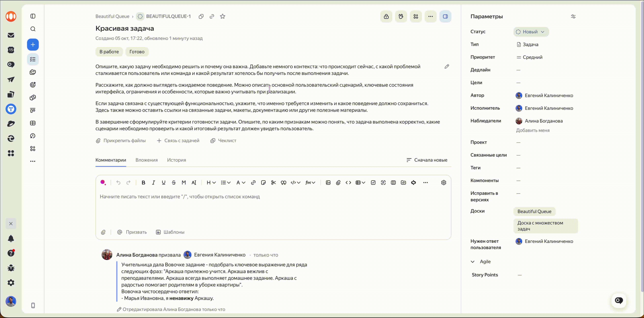Open the editor settings gear
The width and height of the screenshot is (644, 318).
(443, 183)
